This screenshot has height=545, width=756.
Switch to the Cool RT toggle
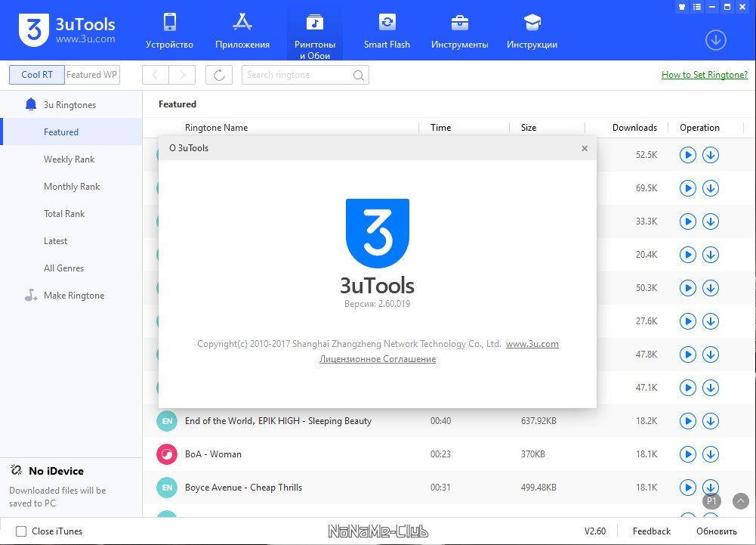pos(37,75)
